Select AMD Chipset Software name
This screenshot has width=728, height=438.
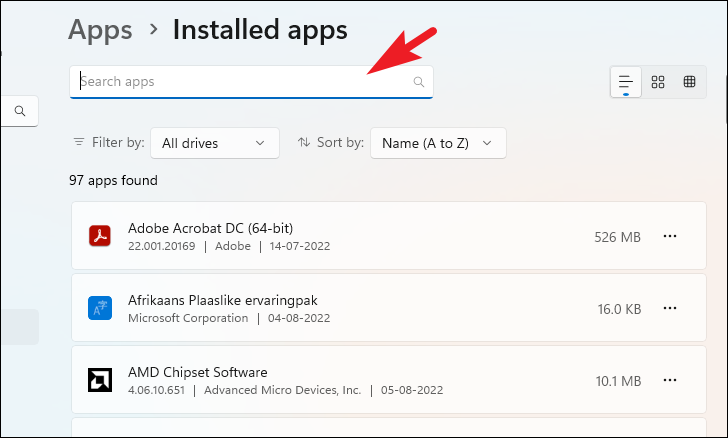pyautogui.click(x=198, y=372)
